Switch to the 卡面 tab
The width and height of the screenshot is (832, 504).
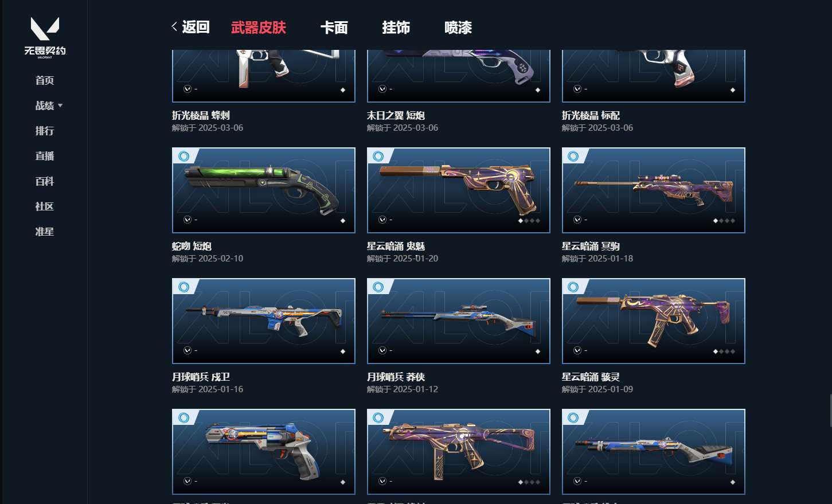click(x=334, y=27)
